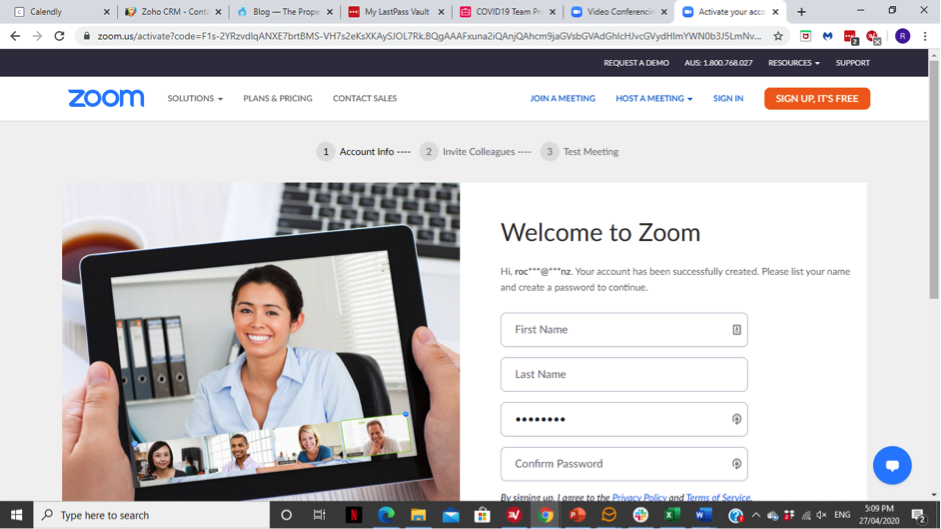The width and height of the screenshot is (941, 529).
Task: Open Mail app from the taskbar
Action: tap(450, 515)
